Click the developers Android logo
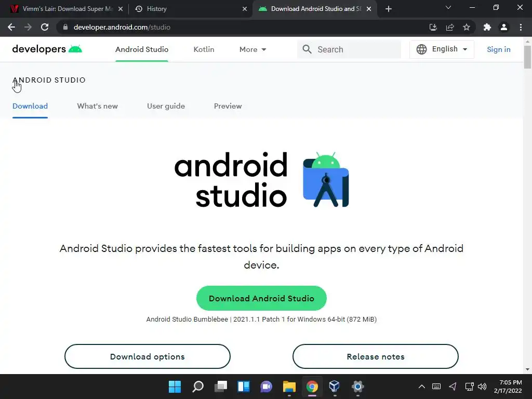532x399 pixels. coord(47,49)
